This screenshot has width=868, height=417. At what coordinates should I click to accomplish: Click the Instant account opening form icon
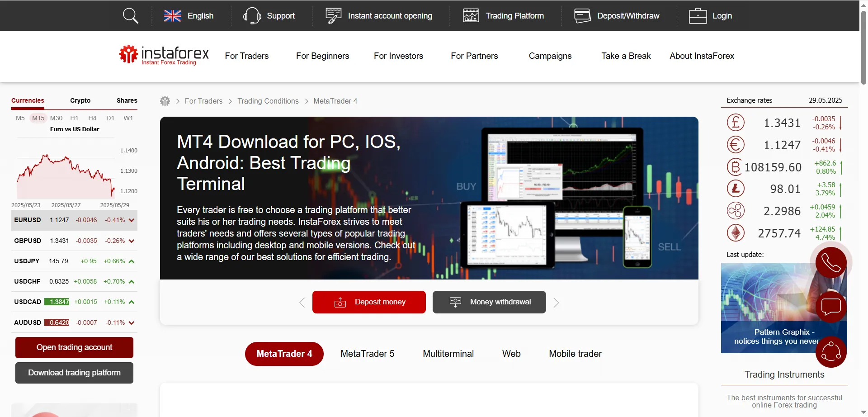(333, 16)
